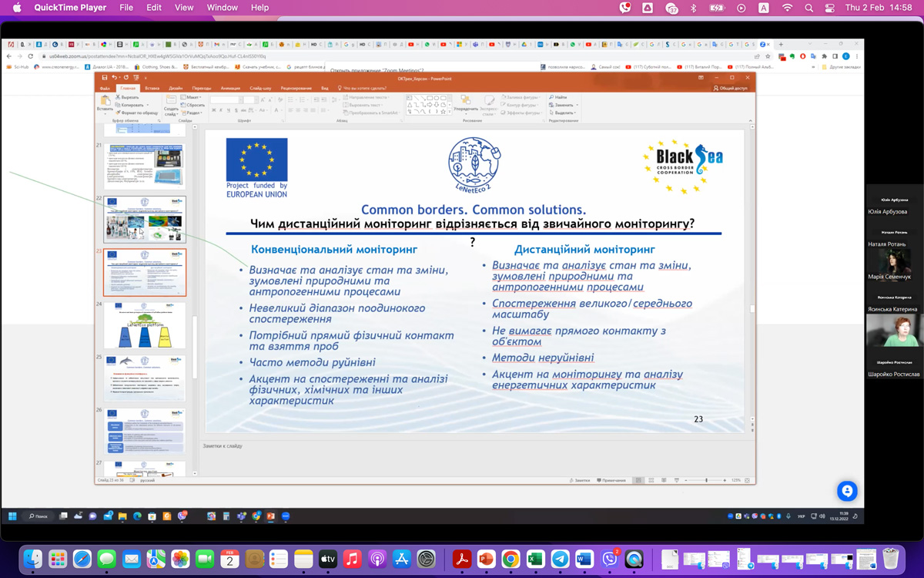The height and width of the screenshot is (578, 924).
Task: Toggle the Notes (Заметки) pane in status bar
Action: pos(580,480)
